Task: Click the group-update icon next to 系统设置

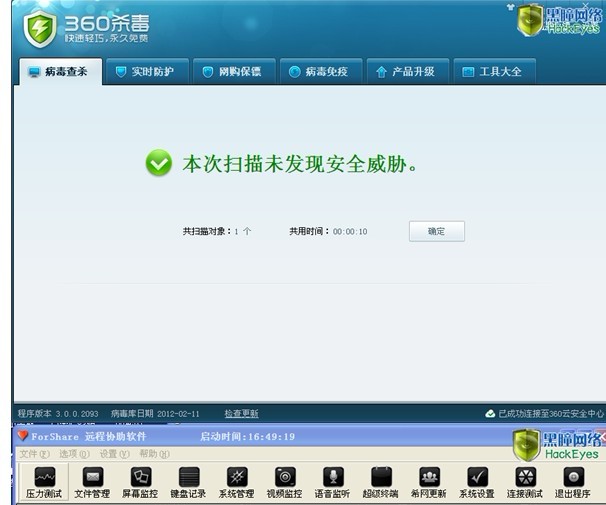Action: click(x=429, y=477)
